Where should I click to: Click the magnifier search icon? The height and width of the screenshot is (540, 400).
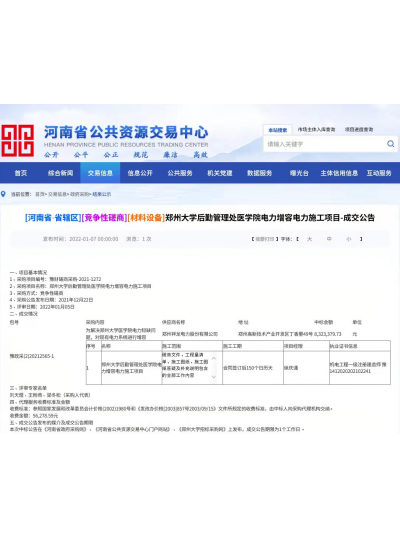pyautogui.click(x=390, y=144)
